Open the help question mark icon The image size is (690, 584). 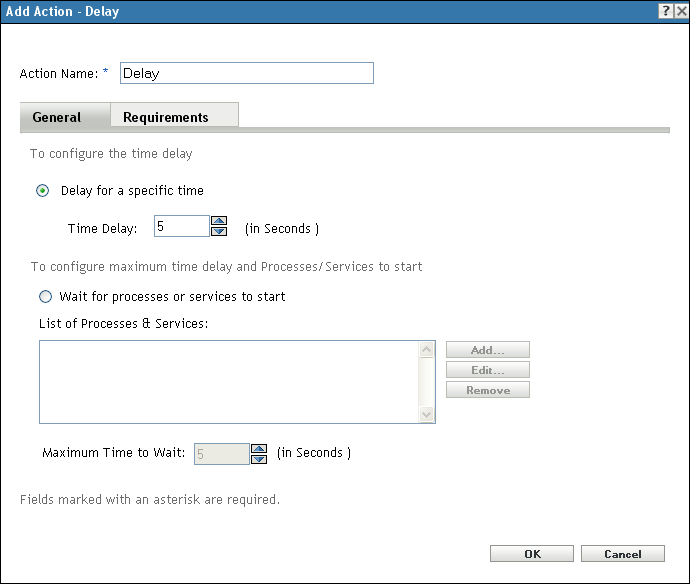pos(666,11)
